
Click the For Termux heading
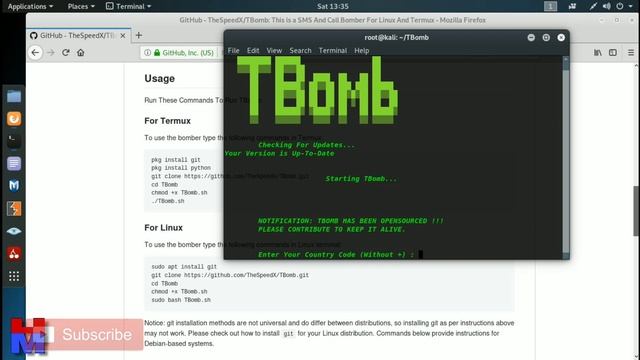click(167, 121)
